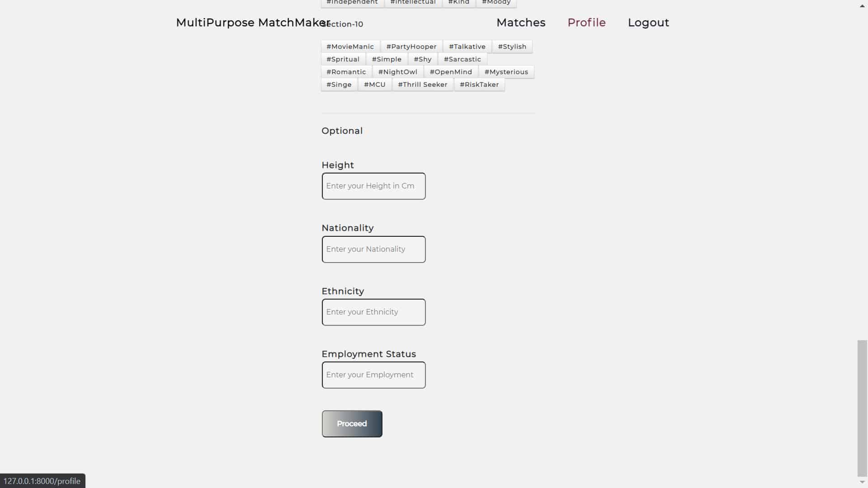Select the #MCU tag
Screen dimensions: 868x488
click(x=374, y=84)
